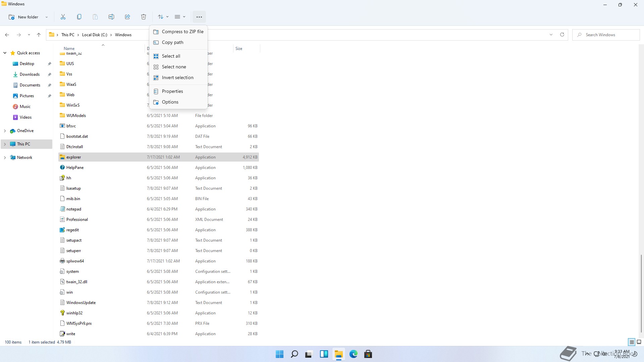Open the Windows Start menu
The width and height of the screenshot is (644, 362).
point(279,354)
